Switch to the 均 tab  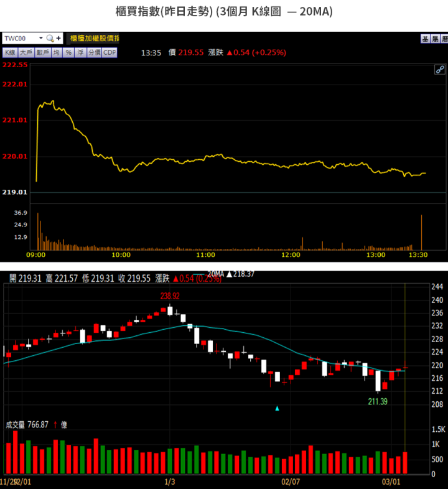tap(56, 52)
